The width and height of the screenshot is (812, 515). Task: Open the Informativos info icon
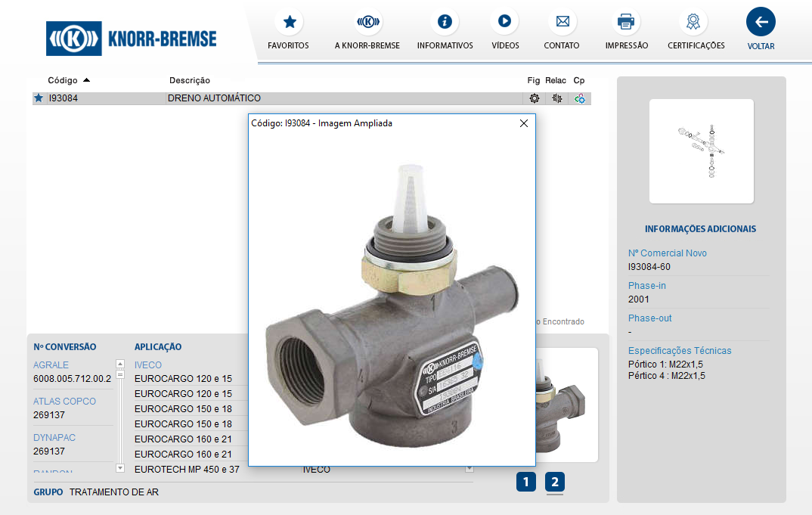tap(445, 22)
